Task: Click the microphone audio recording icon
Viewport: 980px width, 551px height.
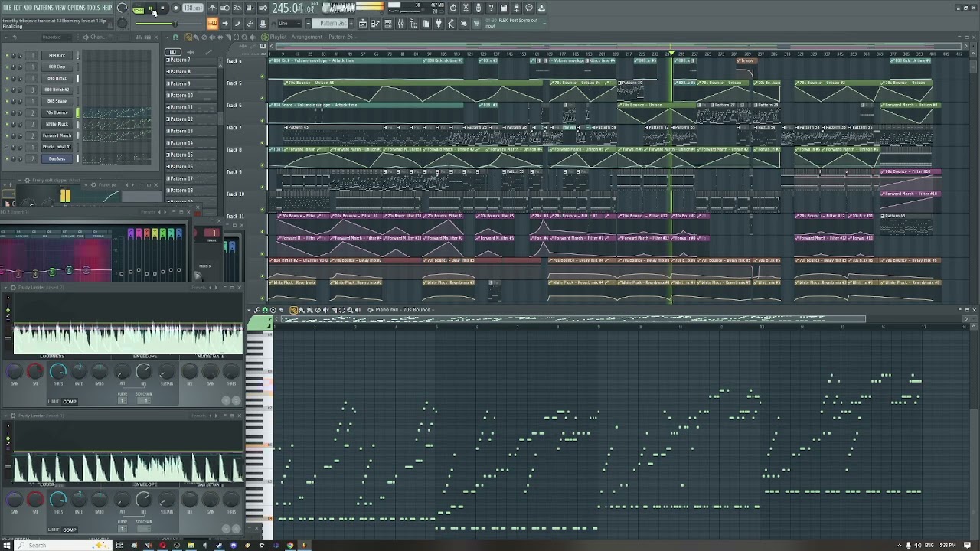Action: click(x=479, y=8)
